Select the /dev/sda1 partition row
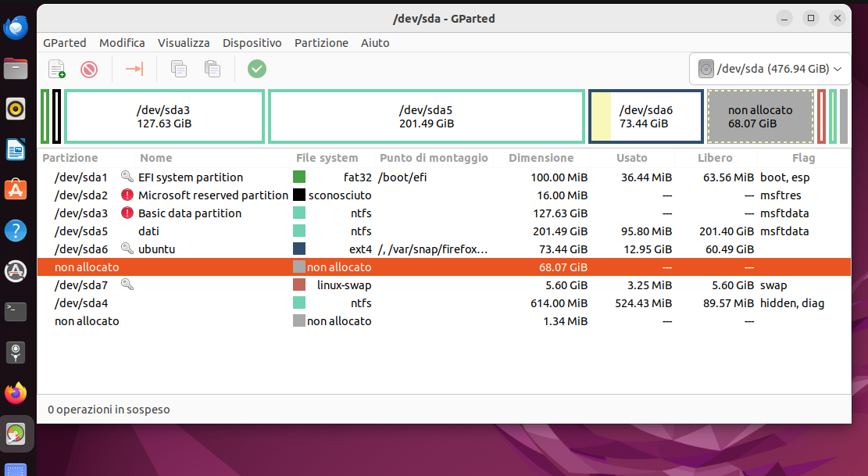868x476 pixels. 444,177
